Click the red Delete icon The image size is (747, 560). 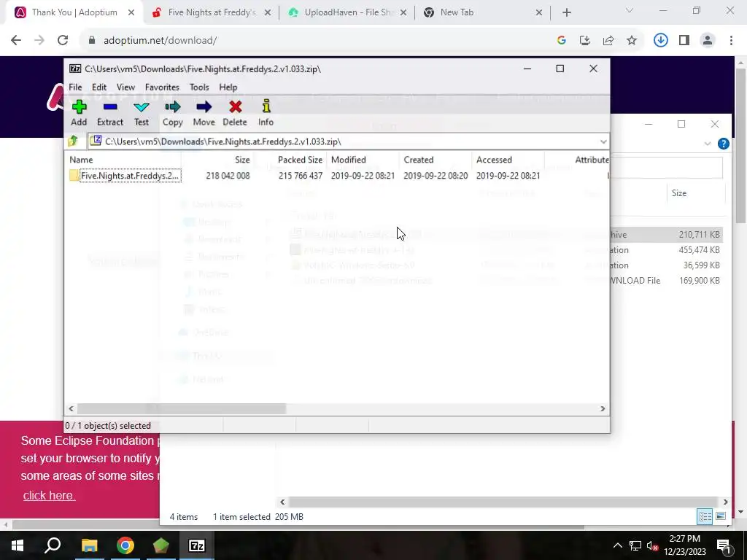pyautogui.click(x=235, y=113)
